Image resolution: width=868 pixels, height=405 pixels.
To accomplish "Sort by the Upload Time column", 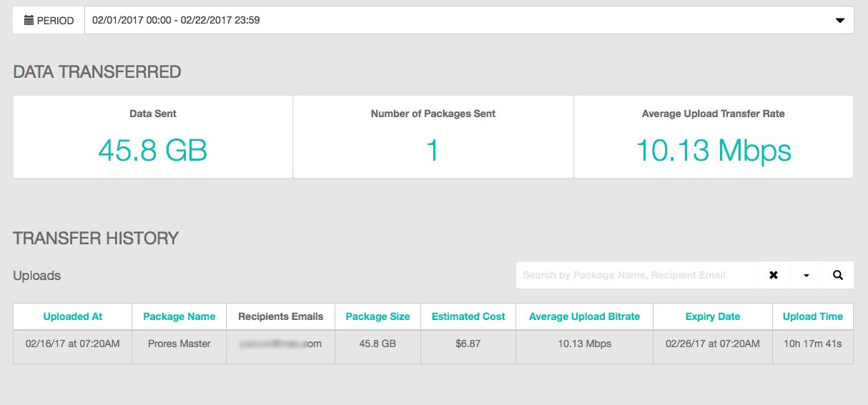I will 813,316.
